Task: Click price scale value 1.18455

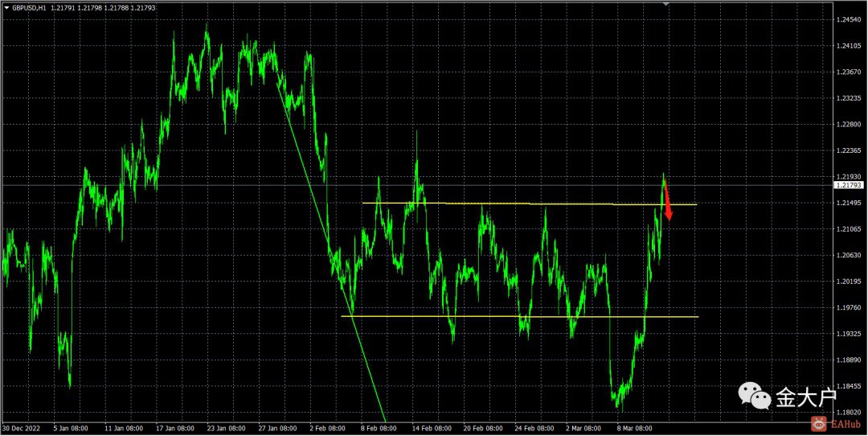Action: tap(850, 387)
